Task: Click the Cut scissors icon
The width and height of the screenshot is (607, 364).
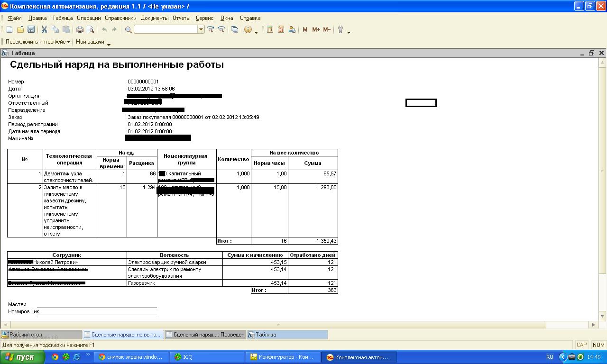Action: 44,29
